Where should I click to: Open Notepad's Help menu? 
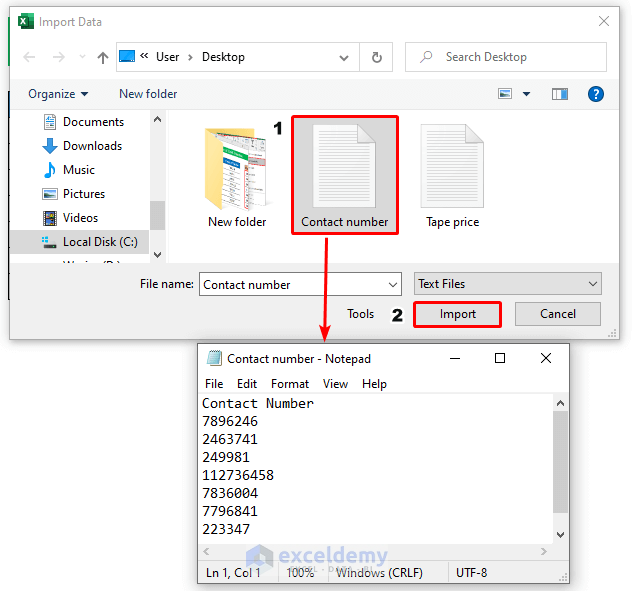pos(374,384)
